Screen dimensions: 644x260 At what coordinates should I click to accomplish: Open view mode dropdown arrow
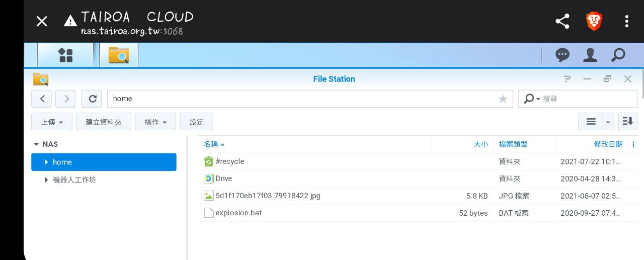(x=608, y=122)
